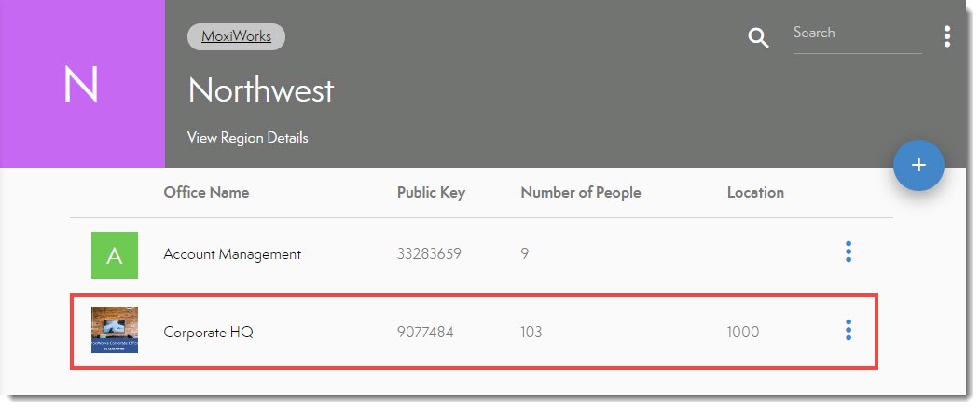Open the Corporate HQ office name

[208, 332]
